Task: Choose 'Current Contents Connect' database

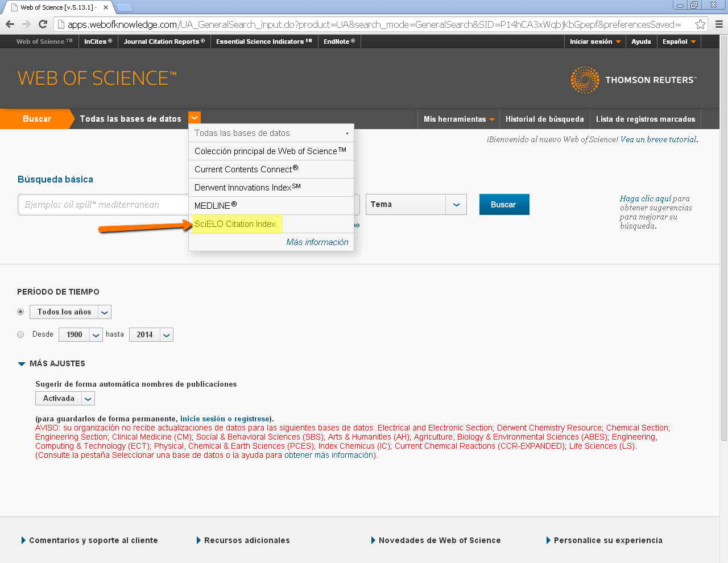Action: point(271,169)
